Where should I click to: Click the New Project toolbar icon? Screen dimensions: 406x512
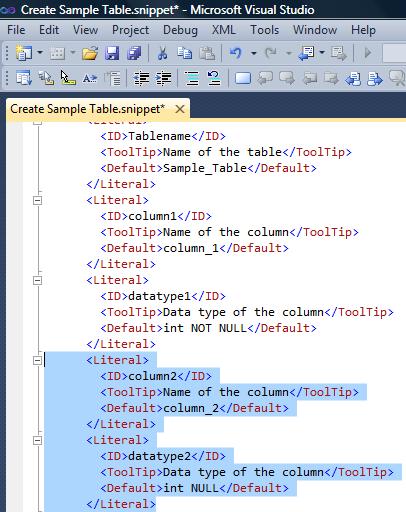[24, 53]
